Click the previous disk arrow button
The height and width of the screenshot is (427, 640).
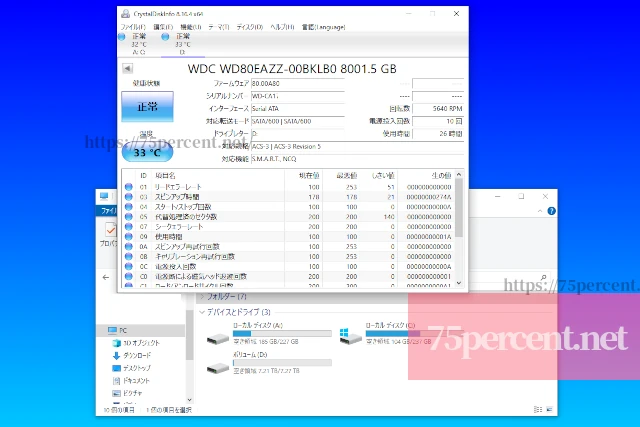coord(127,68)
